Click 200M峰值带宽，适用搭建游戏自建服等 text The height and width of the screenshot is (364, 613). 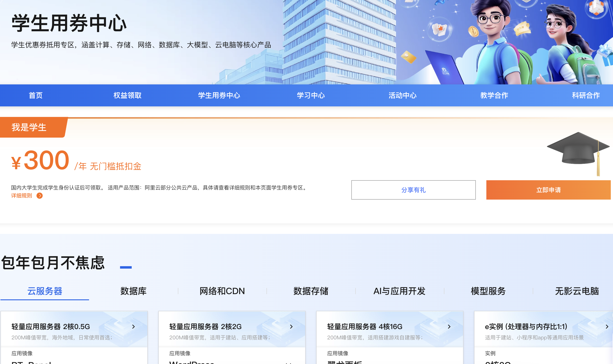click(x=375, y=337)
